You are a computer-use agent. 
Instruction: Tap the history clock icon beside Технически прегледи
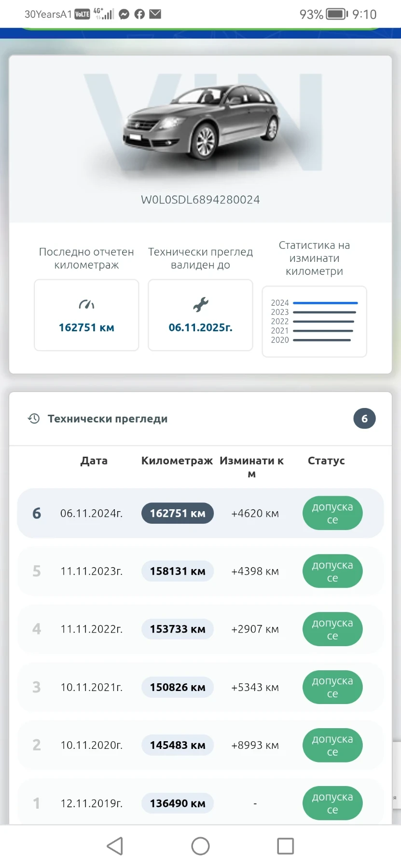point(34,419)
